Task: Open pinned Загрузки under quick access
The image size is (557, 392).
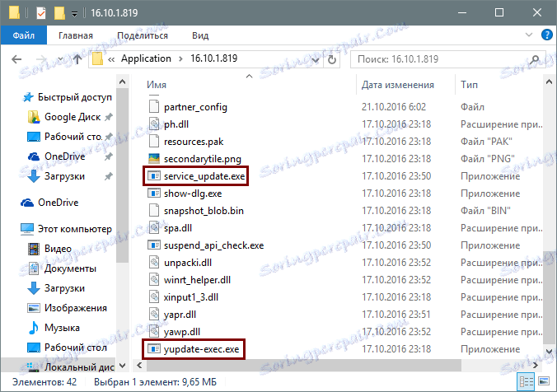Action: (64, 176)
